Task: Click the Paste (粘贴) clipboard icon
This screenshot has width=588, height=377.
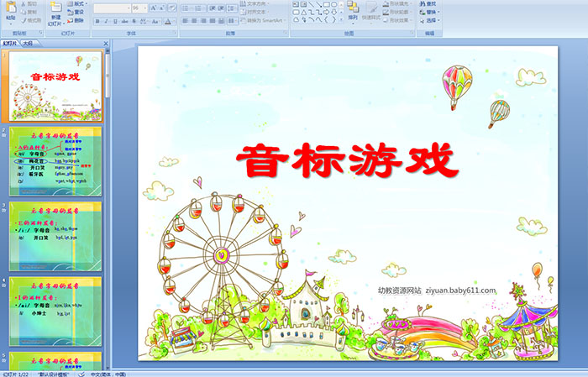Action: tap(11, 8)
